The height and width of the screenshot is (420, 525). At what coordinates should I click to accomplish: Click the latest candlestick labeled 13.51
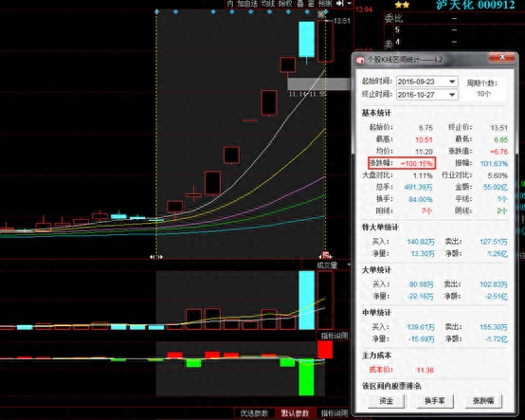point(325,41)
